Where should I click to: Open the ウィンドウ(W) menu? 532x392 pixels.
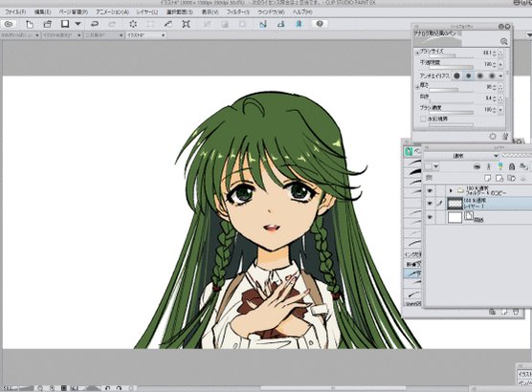point(271,11)
